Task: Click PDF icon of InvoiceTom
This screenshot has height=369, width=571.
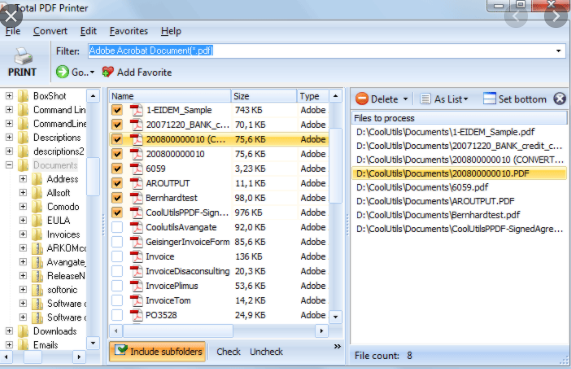Action: click(137, 301)
